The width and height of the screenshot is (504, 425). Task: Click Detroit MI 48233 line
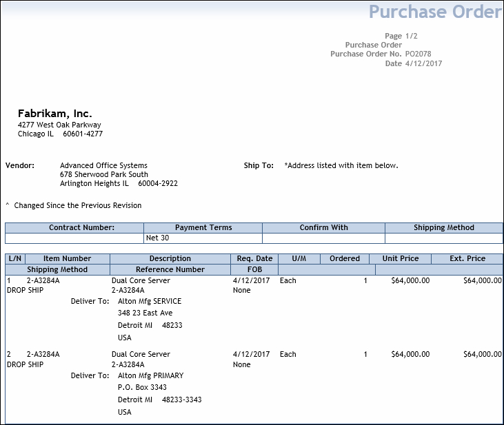point(150,325)
